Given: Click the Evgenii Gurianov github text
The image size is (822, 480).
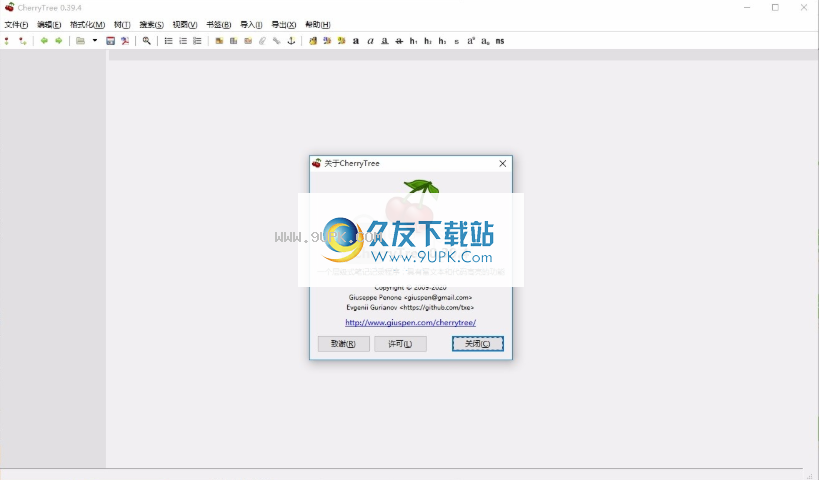Looking at the screenshot, I should pos(410,307).
